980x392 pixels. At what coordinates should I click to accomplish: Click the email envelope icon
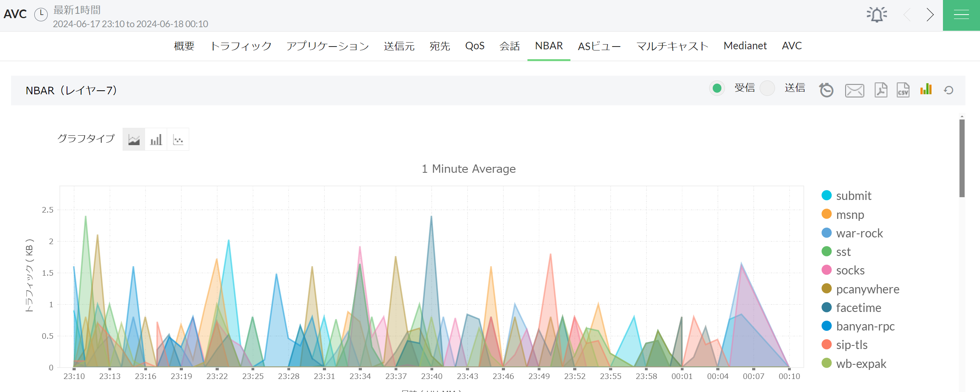pos(854,90)
